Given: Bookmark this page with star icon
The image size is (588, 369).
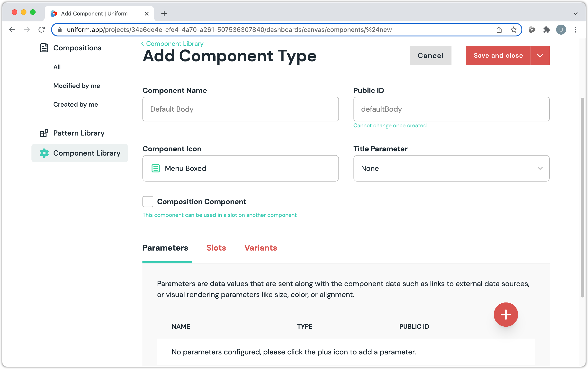Looking at the screenshot, I should pyautogui.click(x=513, y=30).
